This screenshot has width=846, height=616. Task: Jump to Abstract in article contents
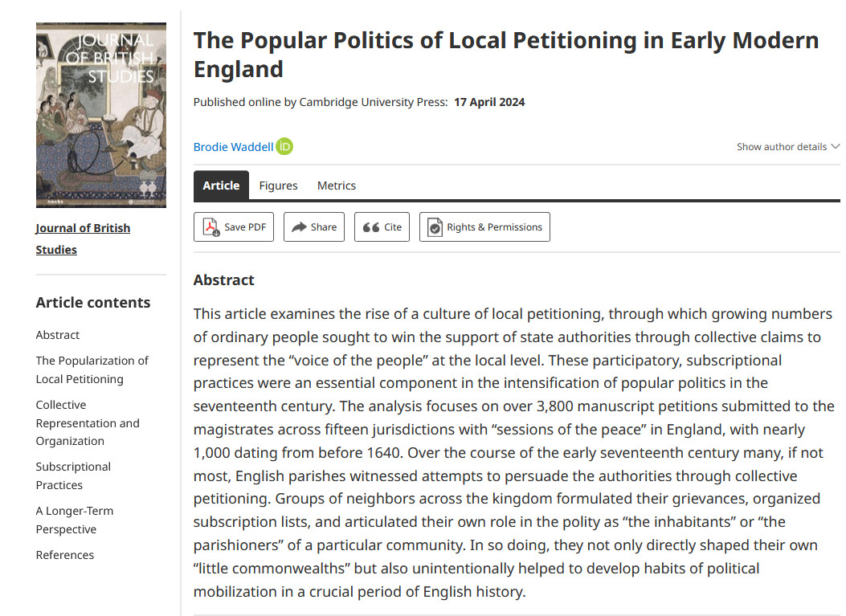point(58,335)
